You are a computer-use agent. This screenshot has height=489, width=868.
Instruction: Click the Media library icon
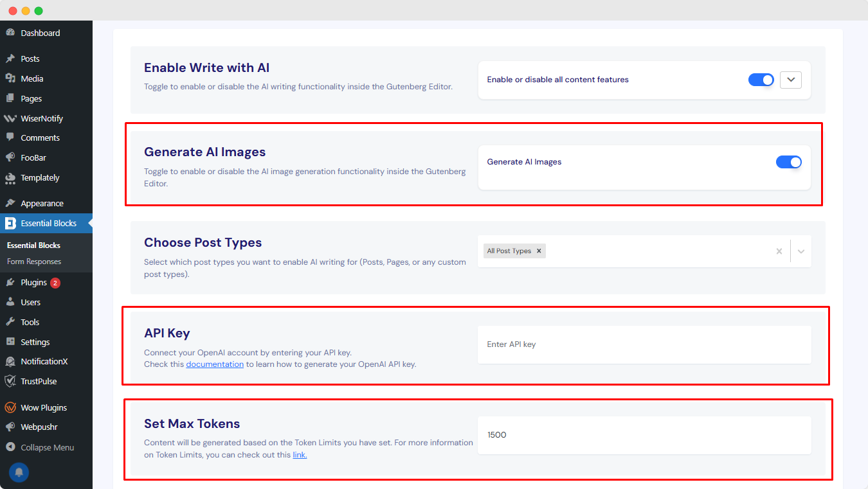[10, 78]
